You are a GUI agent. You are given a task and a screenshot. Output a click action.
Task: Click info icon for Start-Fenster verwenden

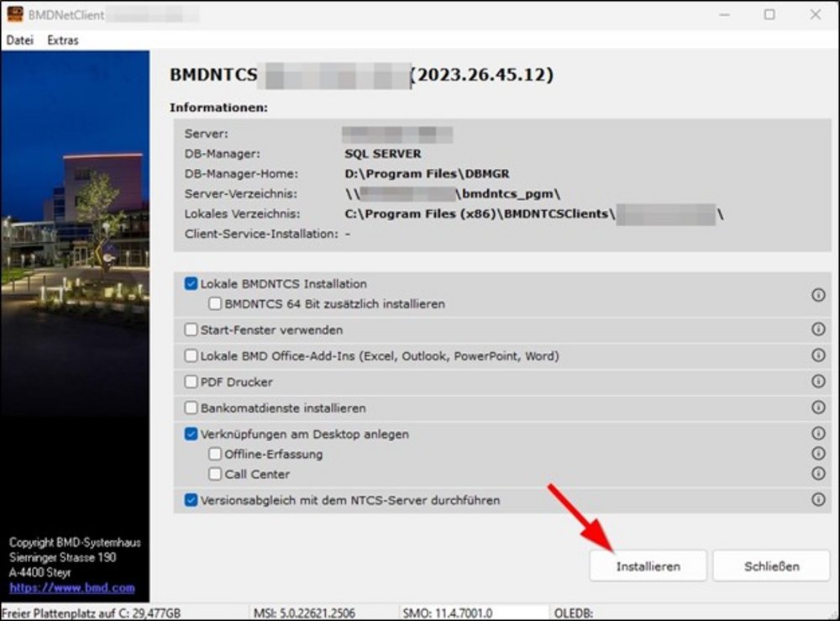pyautogui.click(x=818, y=329)
